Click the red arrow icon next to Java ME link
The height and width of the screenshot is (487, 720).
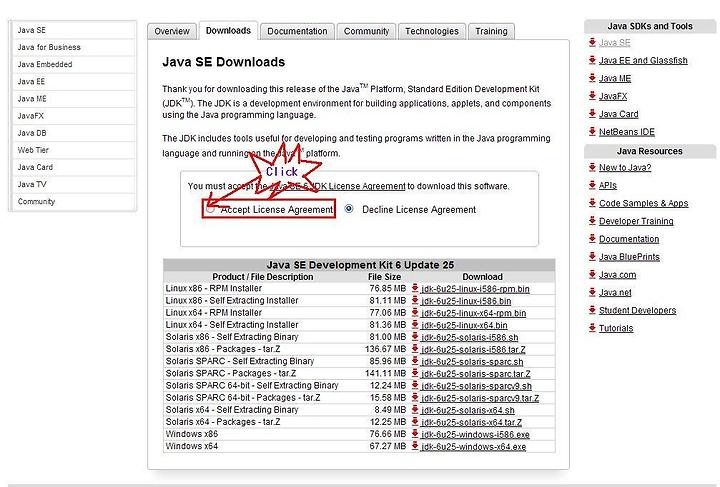pos(592,78)
